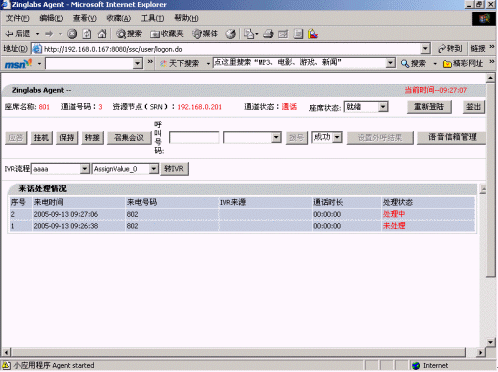Click the msn logo in toolbar
This screenshot has width=498, height=372.
pyautogui.click(x=18, y=63)
